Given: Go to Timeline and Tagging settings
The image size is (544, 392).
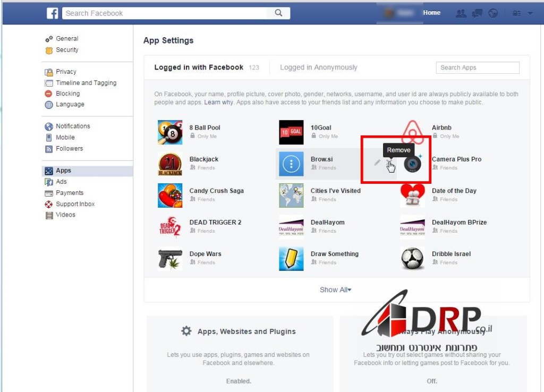Looking at the screenshot, I should 86,83.
